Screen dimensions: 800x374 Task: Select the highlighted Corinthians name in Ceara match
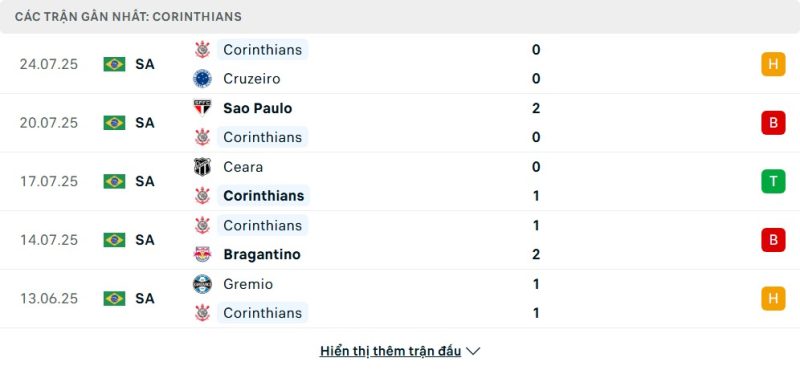click(x=264, y=196)
